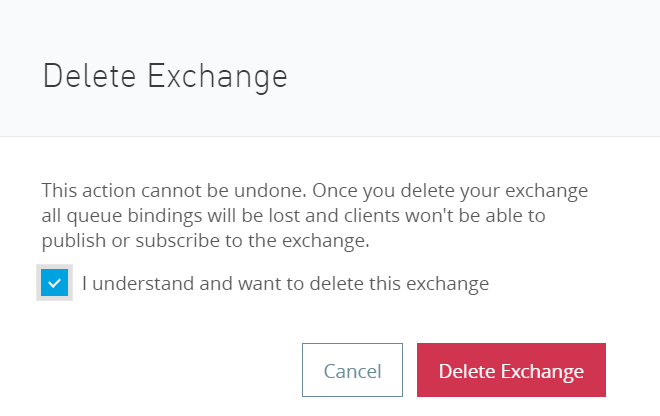
Task: Confirm deletion with the Delete Exchange button
Action: coord(511,371)
